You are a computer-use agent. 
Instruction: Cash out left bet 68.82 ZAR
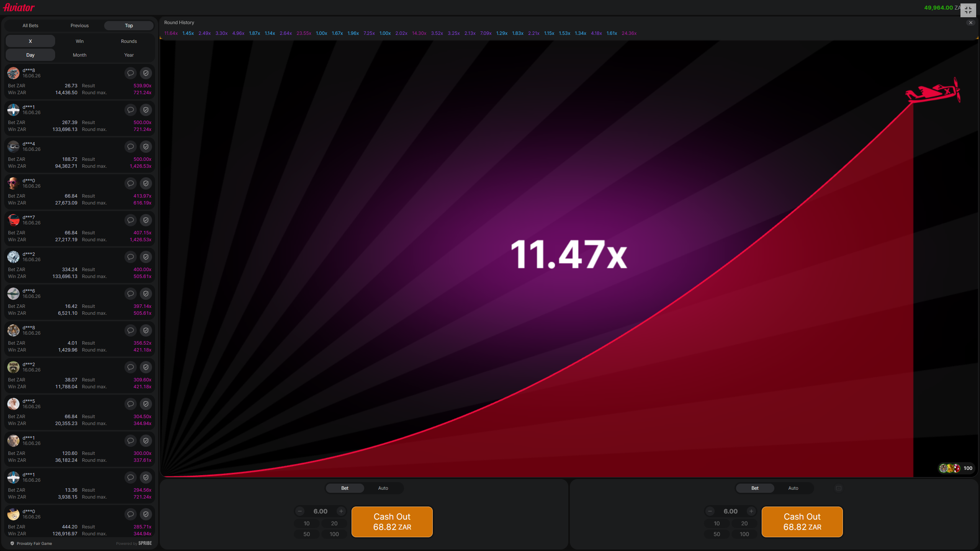click(392, 522)
